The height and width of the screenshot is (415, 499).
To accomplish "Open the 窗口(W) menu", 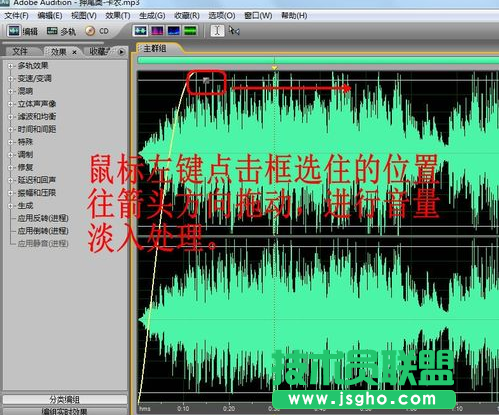I will 258,16.
